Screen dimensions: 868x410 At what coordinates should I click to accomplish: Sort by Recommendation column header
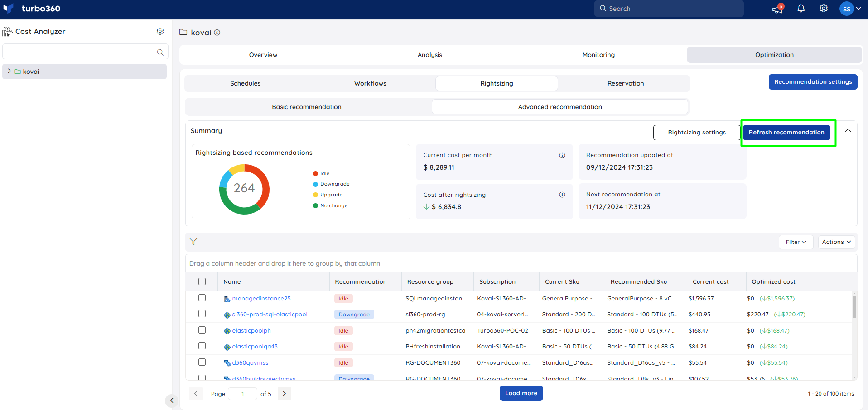[x=361, y=281]
